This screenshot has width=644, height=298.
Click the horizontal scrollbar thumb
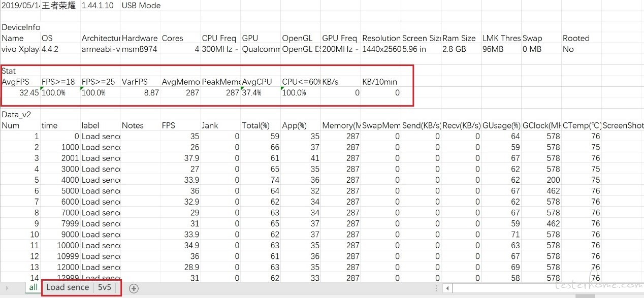point(547,288)
